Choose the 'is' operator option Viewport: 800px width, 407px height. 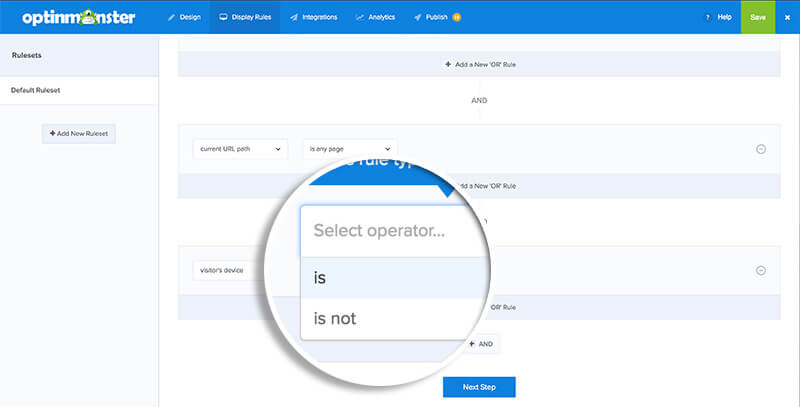395,278
